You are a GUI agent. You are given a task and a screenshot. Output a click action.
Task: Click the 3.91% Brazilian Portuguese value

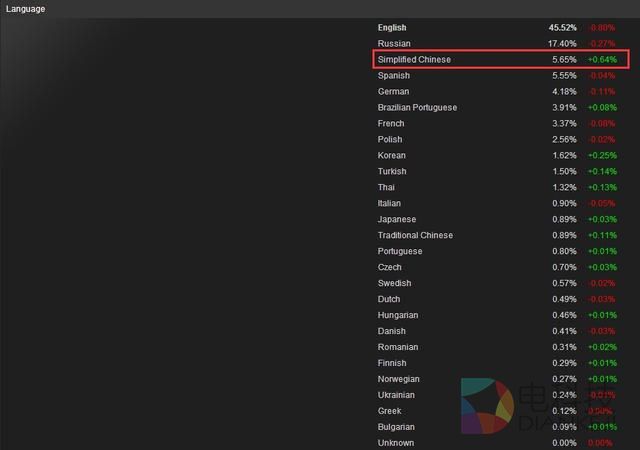(x=564, y=107)
